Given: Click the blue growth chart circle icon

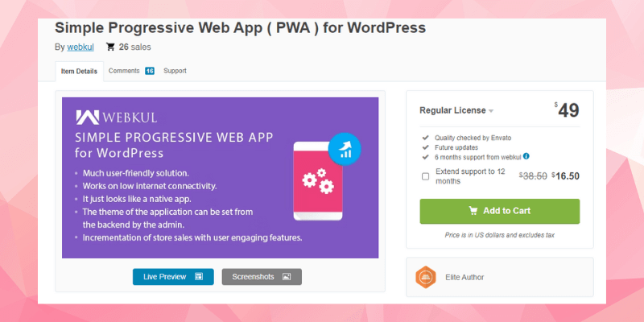Looking at the screenshot, I should pos(344,148).
